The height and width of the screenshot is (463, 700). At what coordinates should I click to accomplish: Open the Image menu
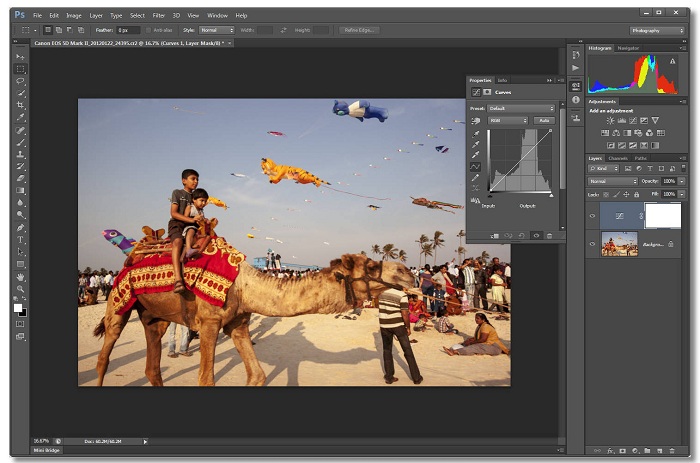point(74,16)
